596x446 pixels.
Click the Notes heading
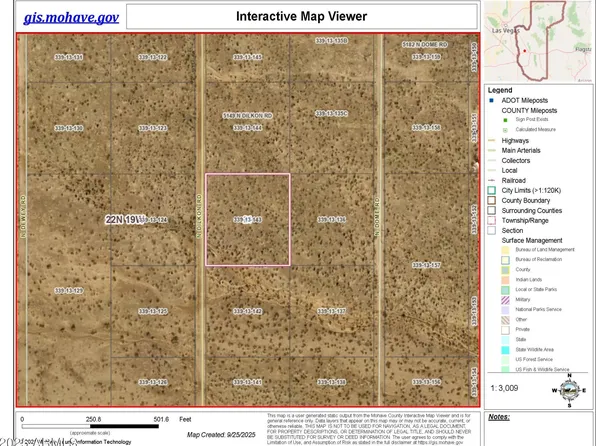pos(499,417)
